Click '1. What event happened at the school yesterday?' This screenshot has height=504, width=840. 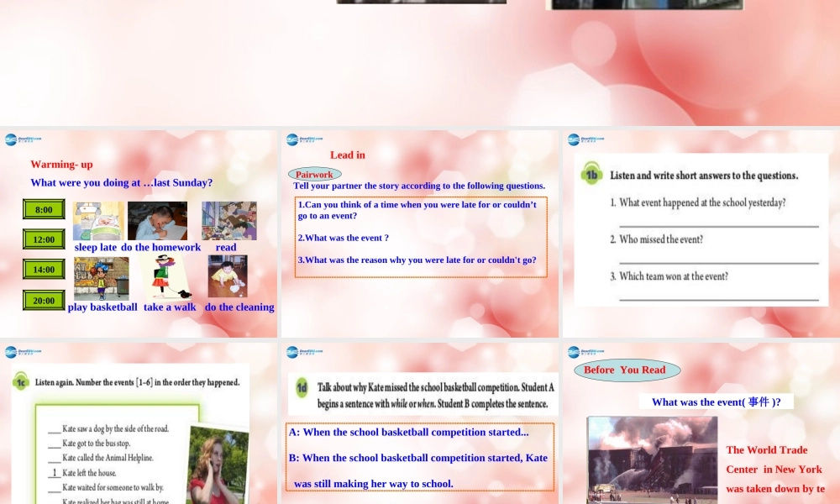pyautogui.click(x=698, y=203)
